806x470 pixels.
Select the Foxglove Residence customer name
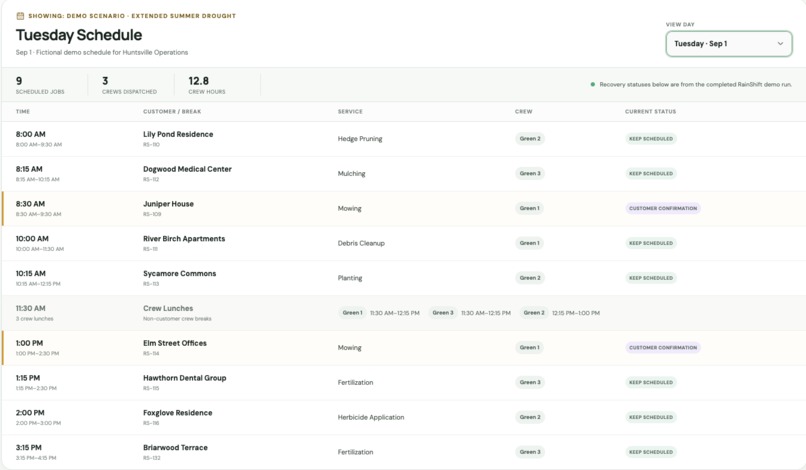pos(177,413)
